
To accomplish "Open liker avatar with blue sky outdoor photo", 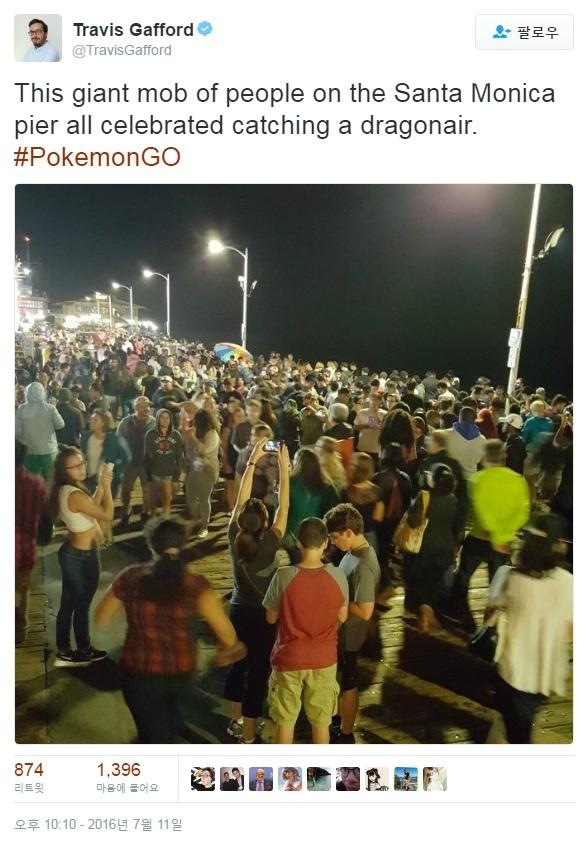I will point(405,779).
